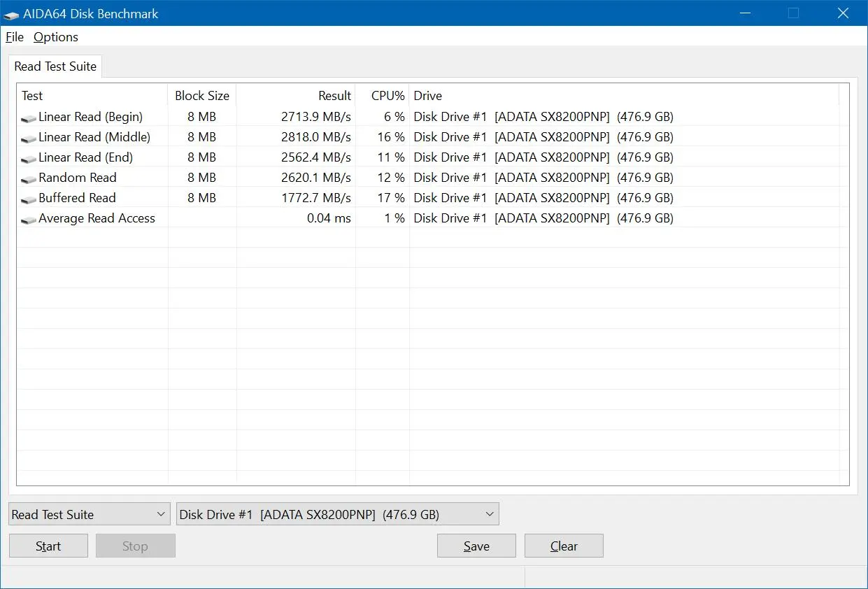Click the drive icon beside Linear Read (Begin)
Image resolution: width=868 pixels, height=589 pixels.
click(x=29, y=118)
